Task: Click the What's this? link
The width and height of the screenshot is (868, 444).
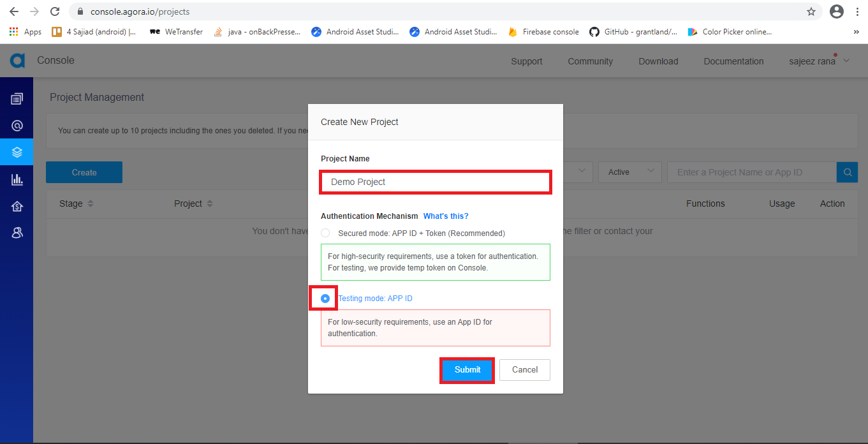Action: point(446,216)
